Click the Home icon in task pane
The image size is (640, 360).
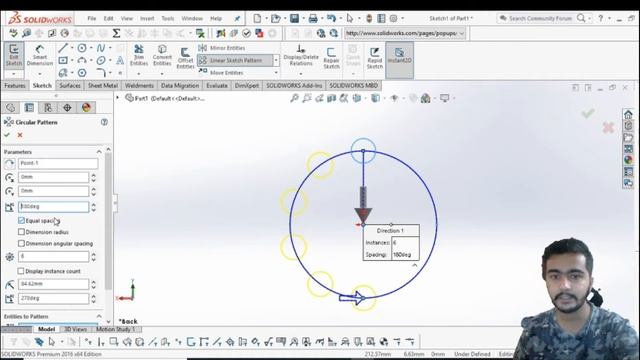[x=628, y=114]
